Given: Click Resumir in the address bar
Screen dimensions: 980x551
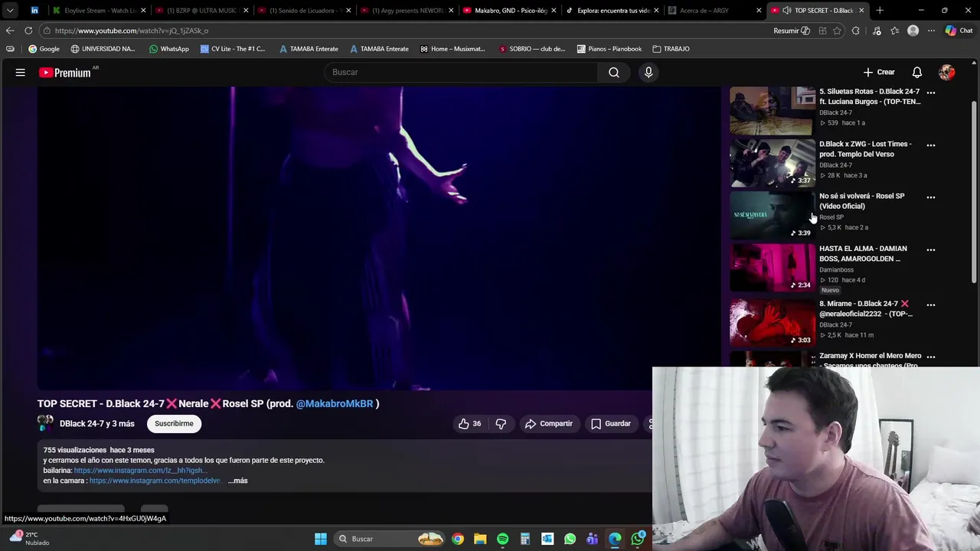Looking at the screenshot, I should (x=792, y=31).
